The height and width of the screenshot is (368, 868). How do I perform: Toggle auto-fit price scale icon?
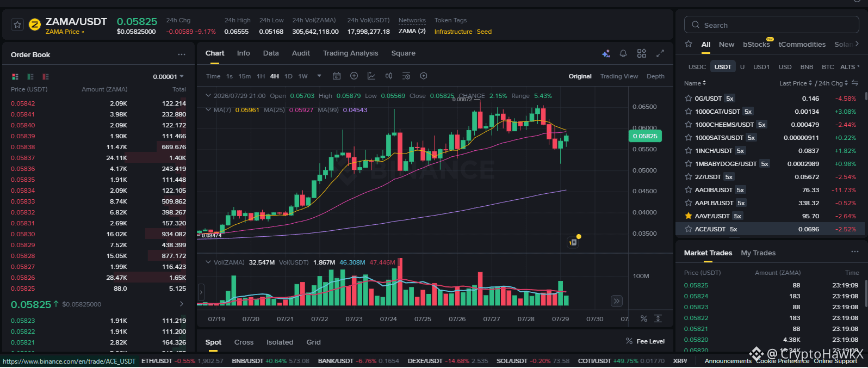tap(658, 318)
